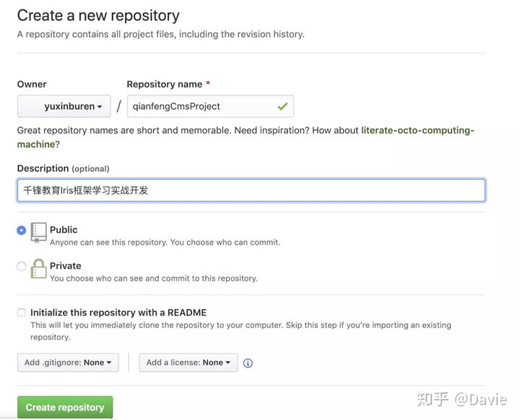Click the Description input field

click(251, 191)
